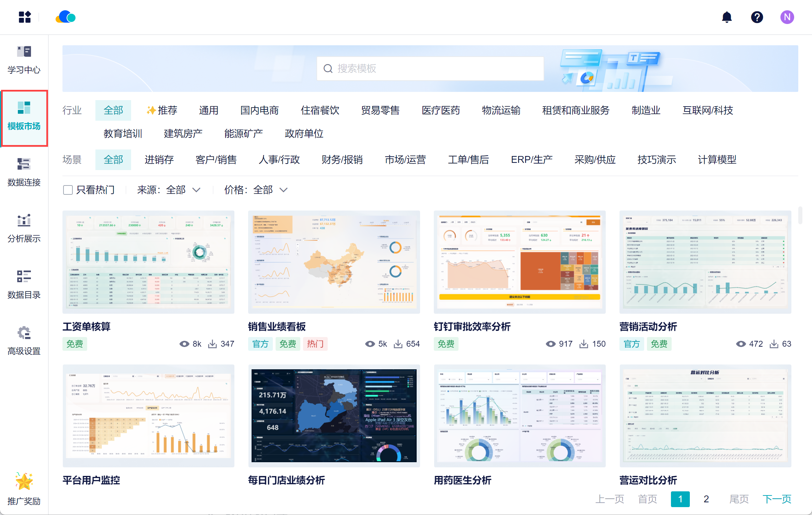
Task: Open the notifications bell
Action: tap(727, 17)
